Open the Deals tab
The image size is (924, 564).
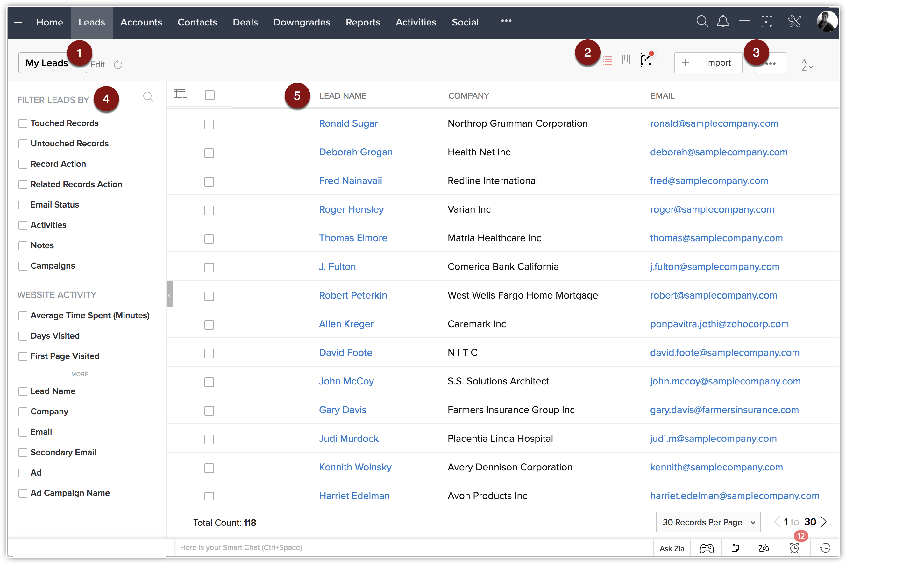tap(245, 23)
